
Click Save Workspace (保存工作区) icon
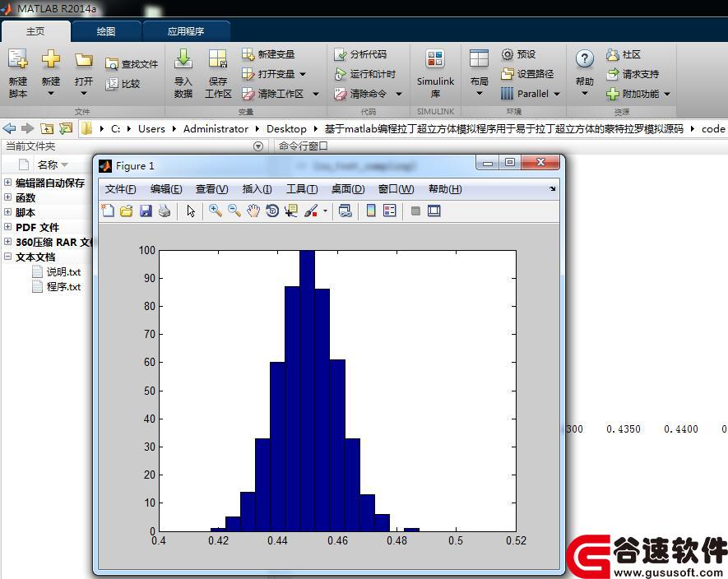218,59
